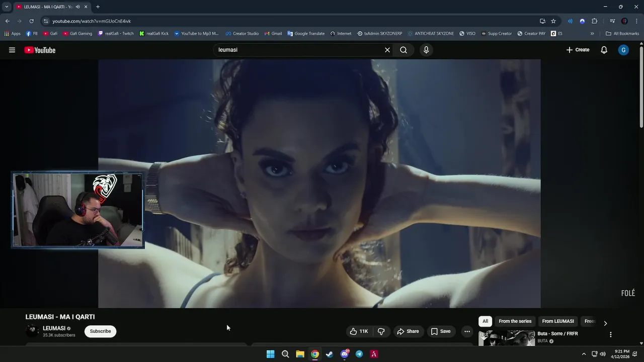644x362 pixels.
Task: Open Buta - Sorre / FRFR video thumbnail
Action: pos(507,338)
